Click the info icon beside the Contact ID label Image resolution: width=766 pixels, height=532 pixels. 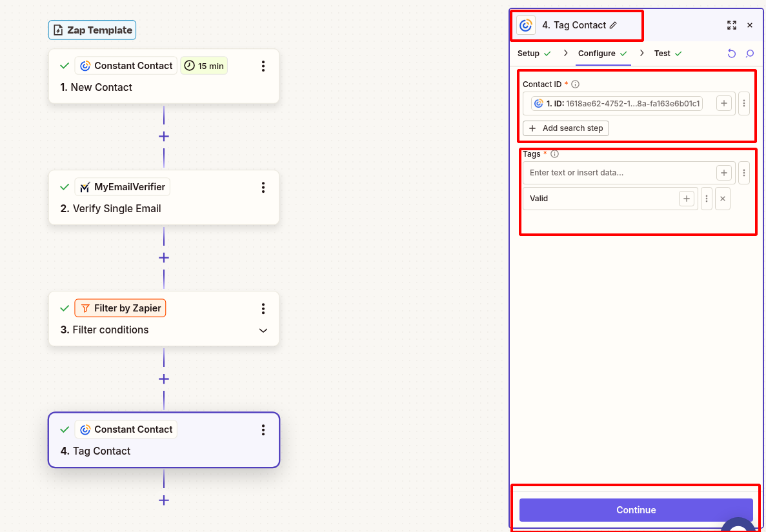tap(576, 84)
